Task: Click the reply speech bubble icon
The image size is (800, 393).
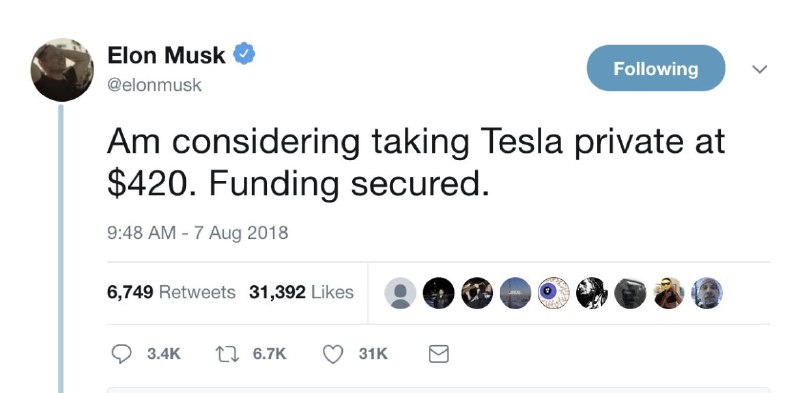Action: click(x=121, y=354)
